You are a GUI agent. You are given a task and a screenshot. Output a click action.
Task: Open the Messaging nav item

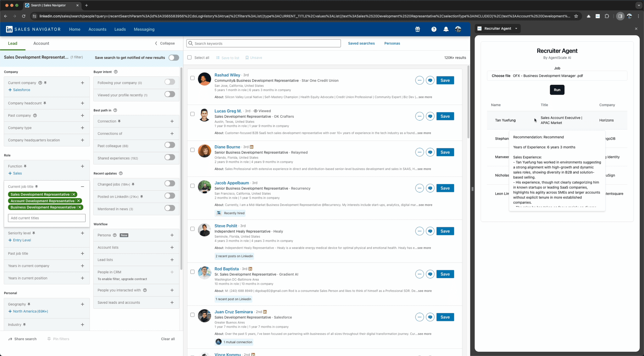coord(144,29)
